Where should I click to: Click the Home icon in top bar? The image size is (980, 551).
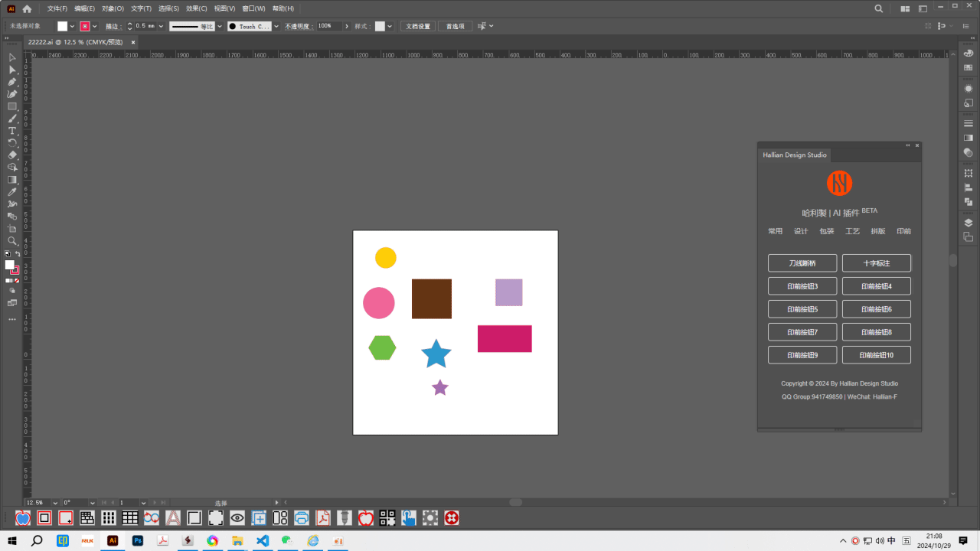[x=28, y=8]
